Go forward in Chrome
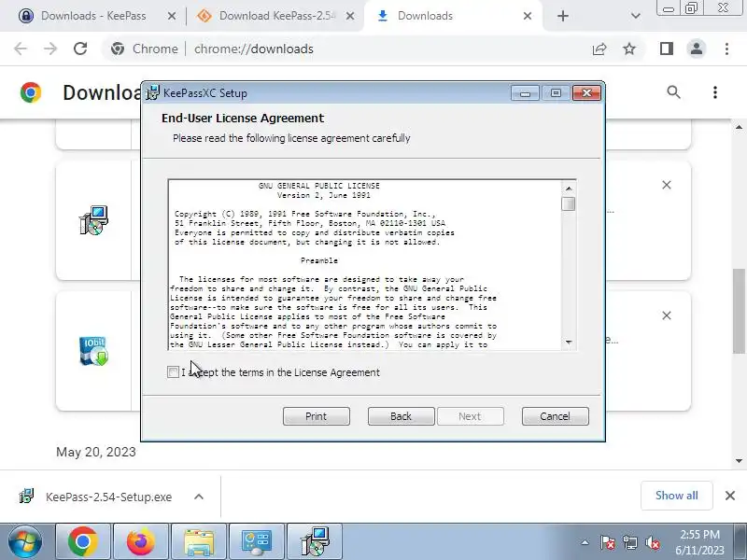 click(x=50, y=49)
